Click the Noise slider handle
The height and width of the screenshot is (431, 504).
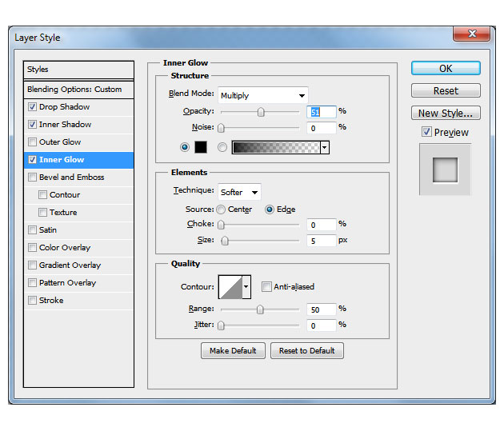tap(221, 128)
